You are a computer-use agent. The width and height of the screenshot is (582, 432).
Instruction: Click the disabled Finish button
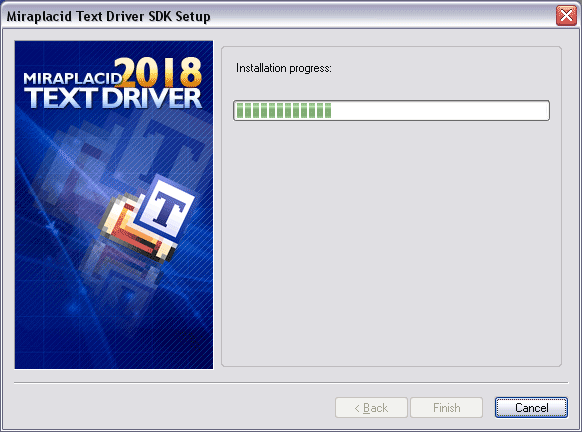(447, 408)
